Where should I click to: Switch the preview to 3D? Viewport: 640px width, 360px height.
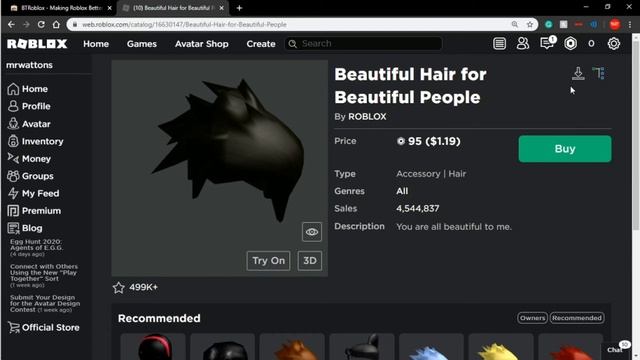click(x=310, y=261)
